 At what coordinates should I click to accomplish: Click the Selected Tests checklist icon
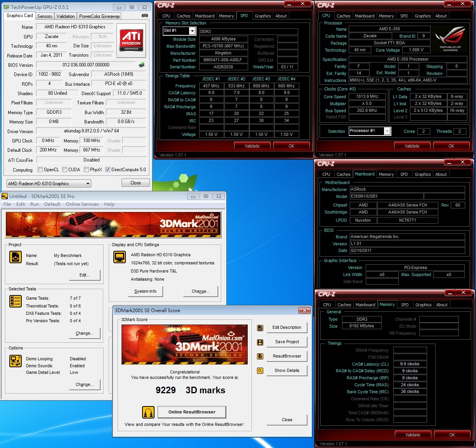tap(16, 301)
